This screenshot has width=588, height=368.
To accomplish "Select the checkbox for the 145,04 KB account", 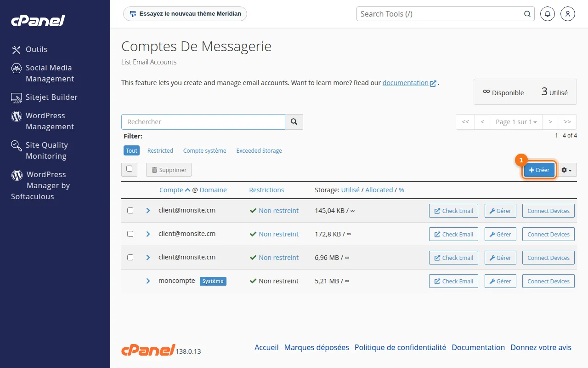I will [130, 210].
